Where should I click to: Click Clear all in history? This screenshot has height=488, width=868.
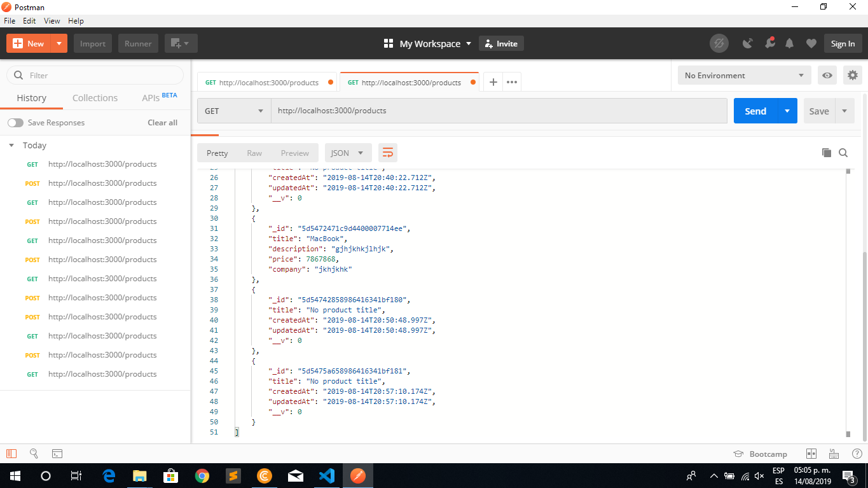pos(163,123)
